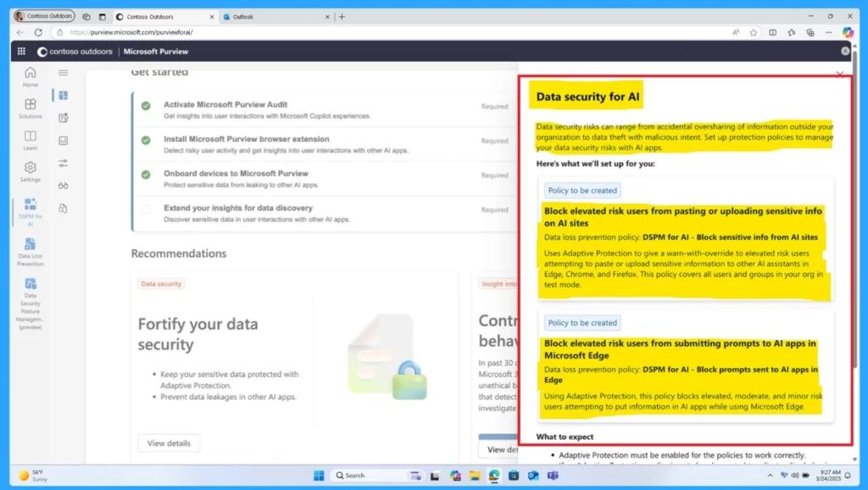Open the Reports chart icon in sub-navigation
Viewport: 868px width, 490px height.
[x=63, y=141]
